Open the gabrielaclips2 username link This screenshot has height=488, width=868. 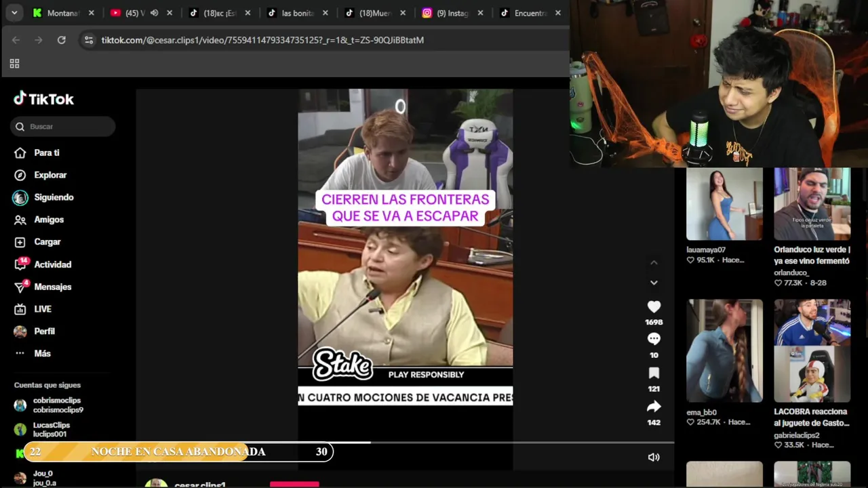pyautogui.click(x=797, y=435)
